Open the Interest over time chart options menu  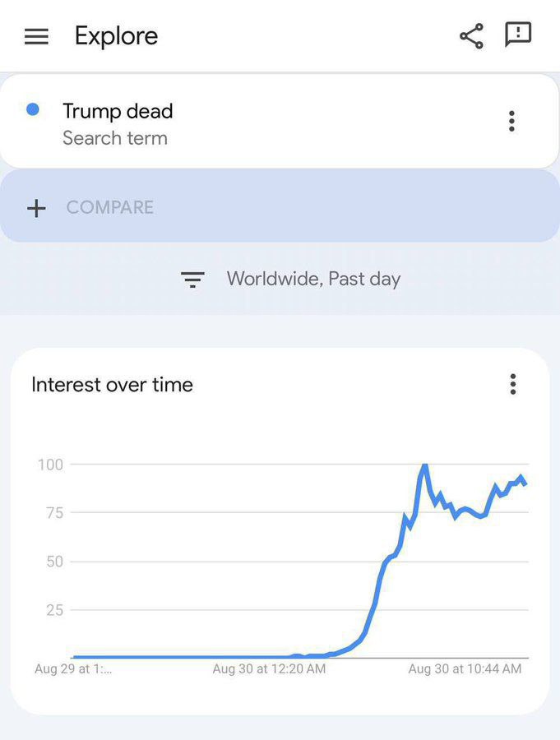pos(512,384)
